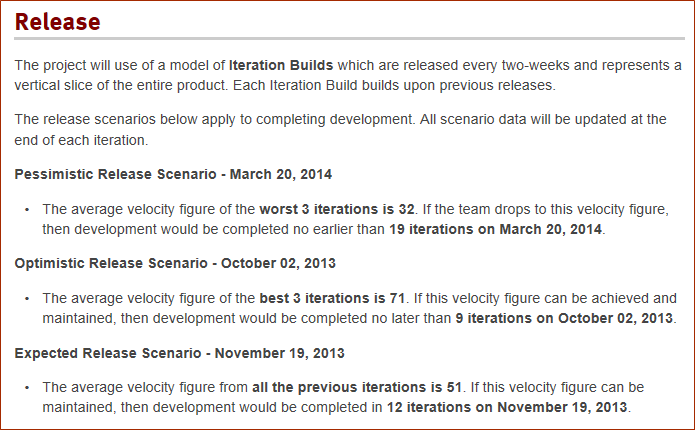The image size is (695, 430).
Task: Click the words "Each Iteration Build builds upon"
Action: coord(336,85)
